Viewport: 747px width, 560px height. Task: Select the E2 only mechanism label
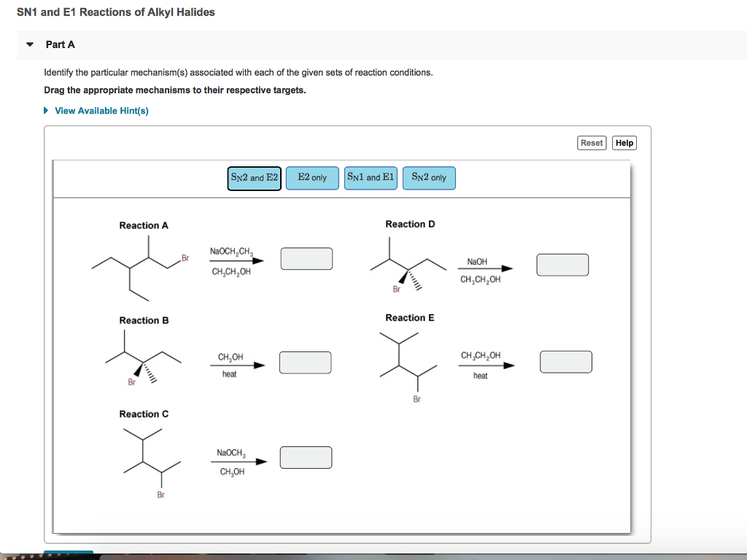[312, 177]
